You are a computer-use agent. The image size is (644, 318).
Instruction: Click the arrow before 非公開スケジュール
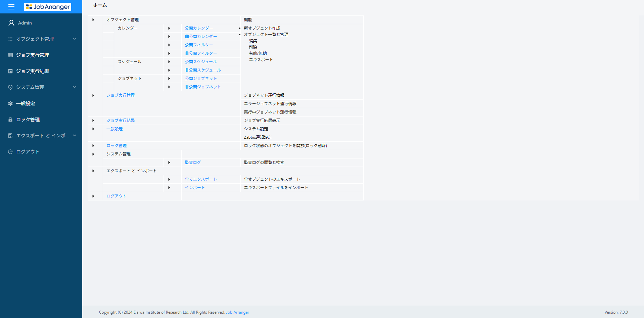click(169, 70)
